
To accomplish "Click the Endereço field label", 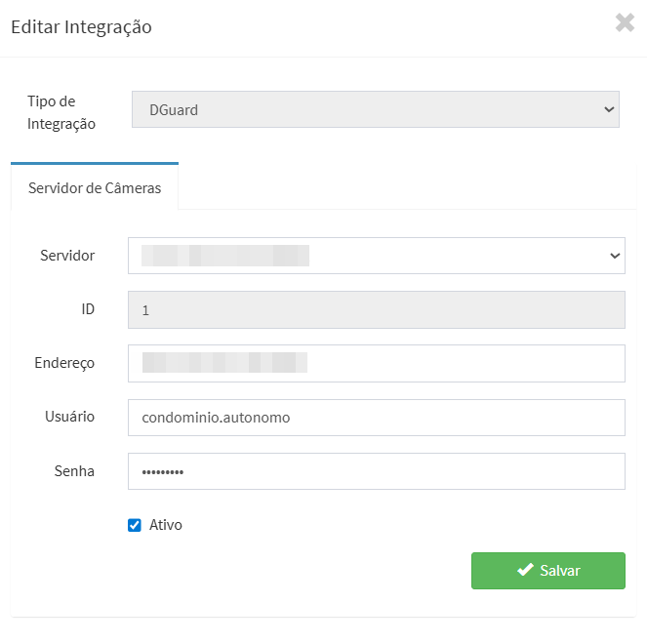I will click(x=64, y=363).
